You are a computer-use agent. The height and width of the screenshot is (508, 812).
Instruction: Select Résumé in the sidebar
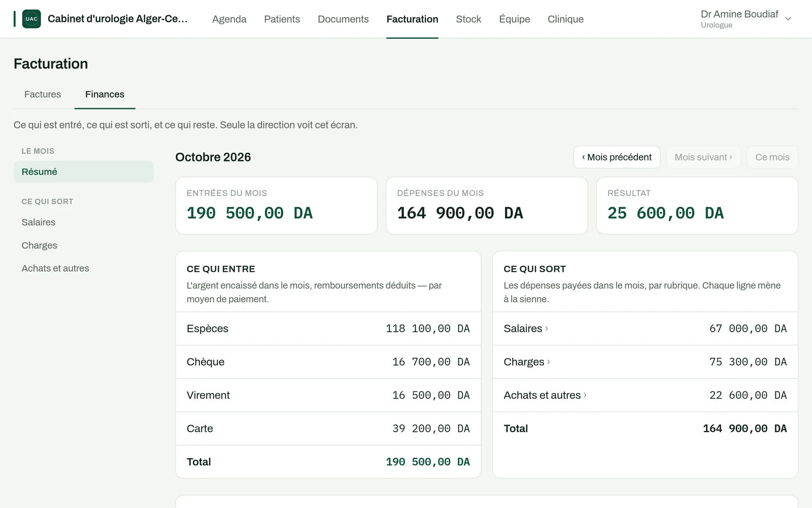point(84,172)
